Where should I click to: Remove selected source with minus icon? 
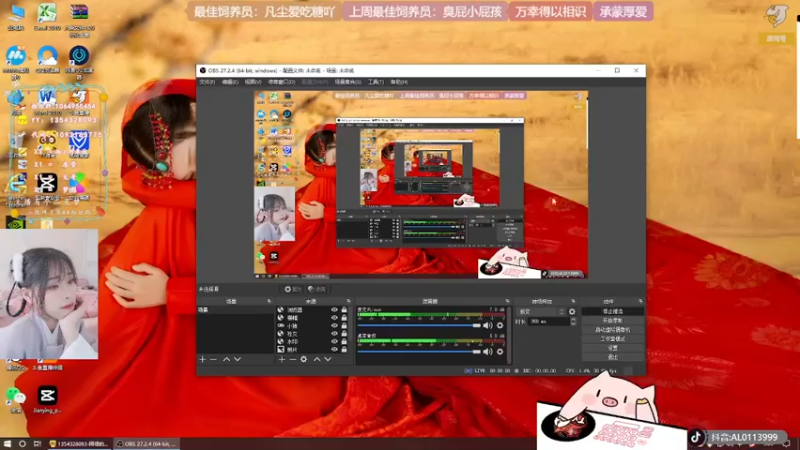(x=293, y=360)
